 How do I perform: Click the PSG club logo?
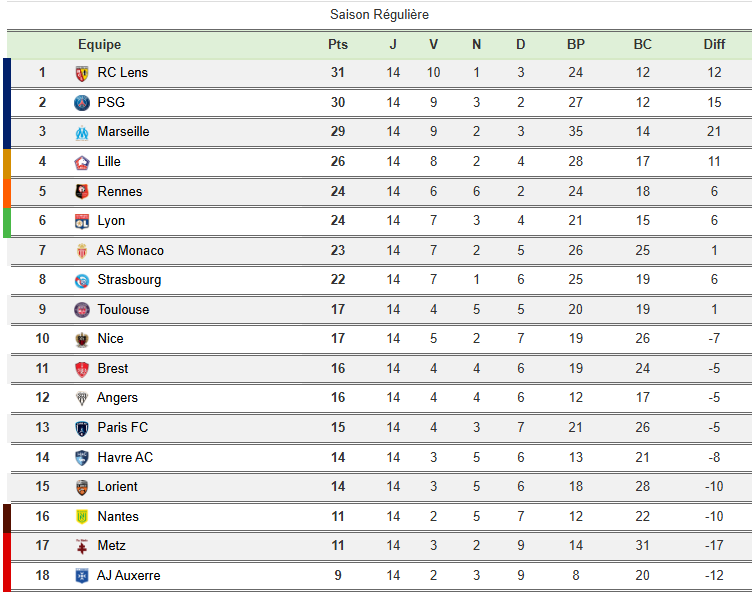point(82,102)
